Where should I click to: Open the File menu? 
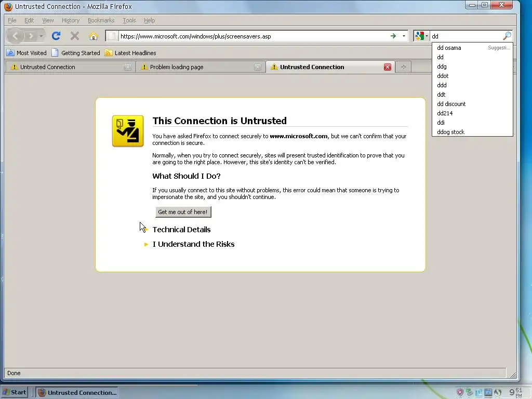coord(12,20)
